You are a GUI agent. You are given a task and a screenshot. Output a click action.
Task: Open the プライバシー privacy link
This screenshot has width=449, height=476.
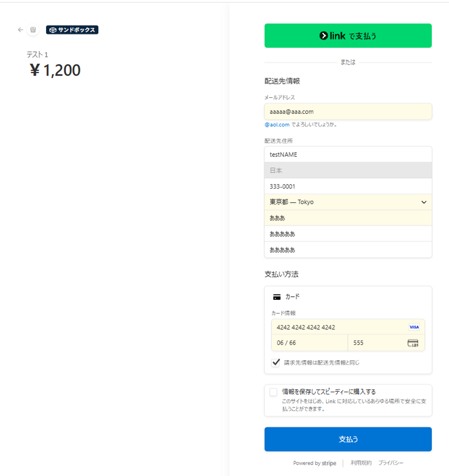click(391, 463)
